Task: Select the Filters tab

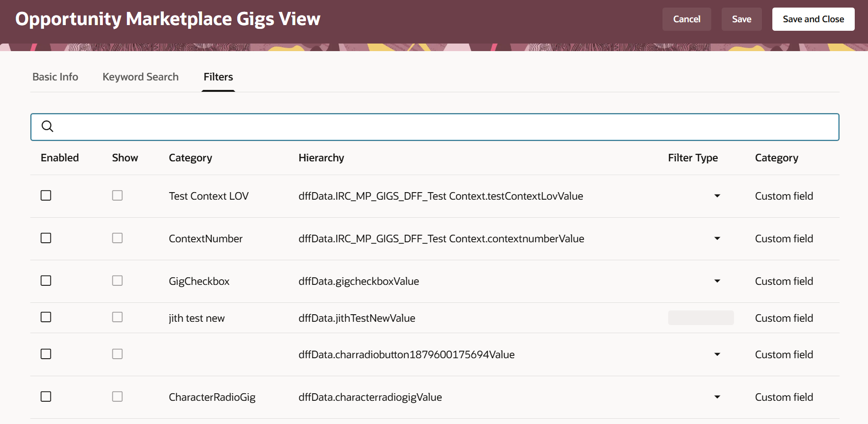Action: (218, 77)
